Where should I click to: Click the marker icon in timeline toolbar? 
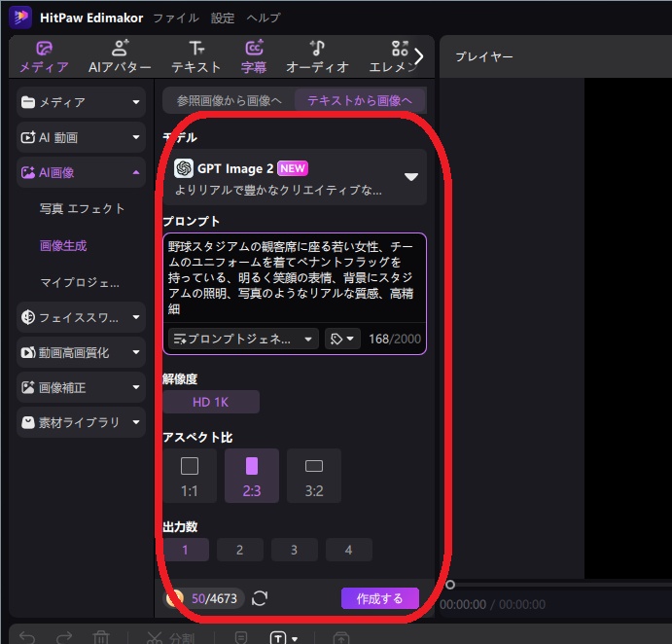241,638
